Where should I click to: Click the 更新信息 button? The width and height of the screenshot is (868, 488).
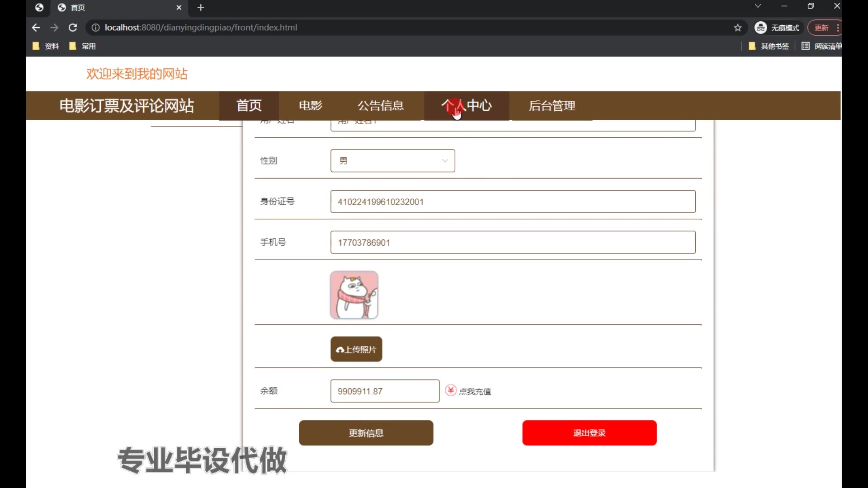[x=366, y=433]
